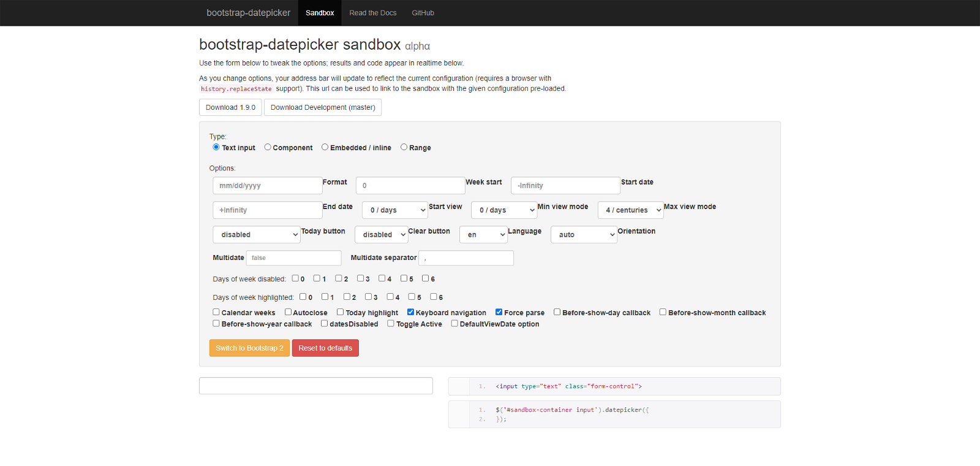Click the bootstrap-datepicker brand link

coord(249,13)
